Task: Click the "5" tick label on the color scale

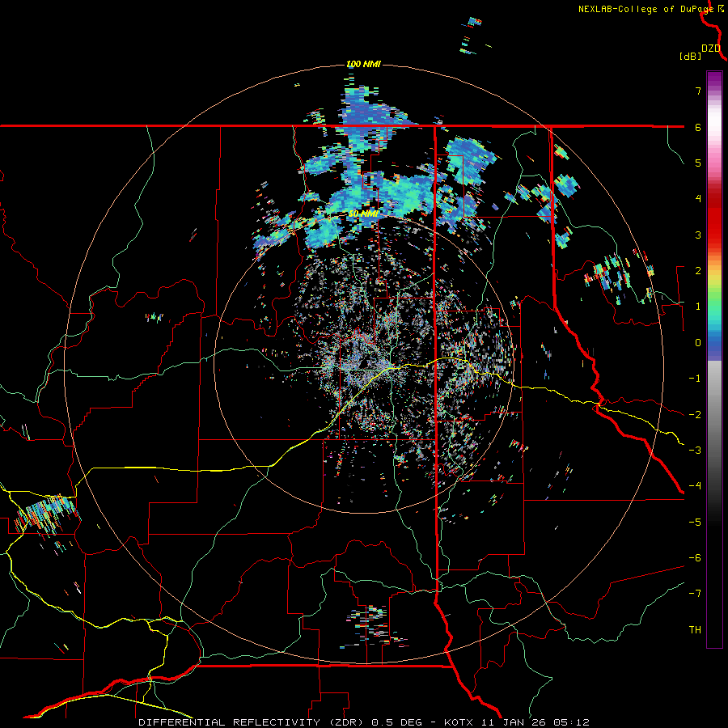Action: (698, 163)
